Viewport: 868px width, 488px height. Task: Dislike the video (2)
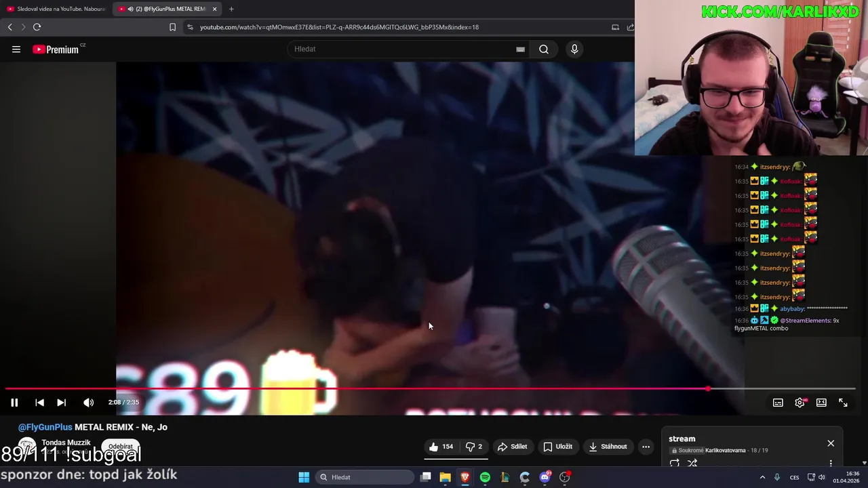coord(474,447)
